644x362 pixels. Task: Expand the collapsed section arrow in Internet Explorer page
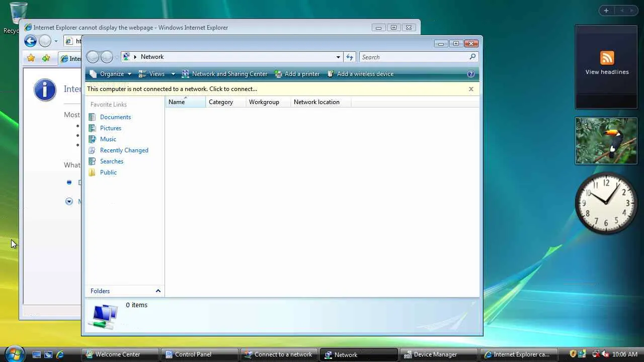[x=69, y=202]
